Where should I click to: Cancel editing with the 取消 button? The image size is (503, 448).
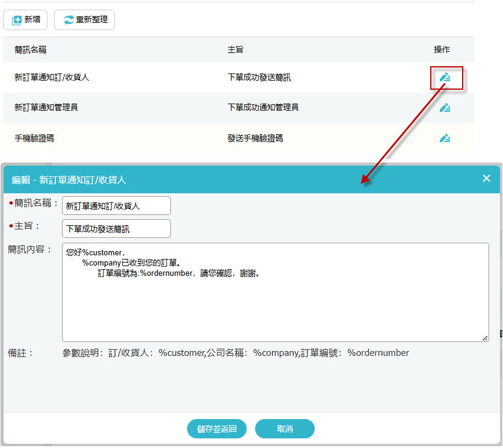point(285,429)
